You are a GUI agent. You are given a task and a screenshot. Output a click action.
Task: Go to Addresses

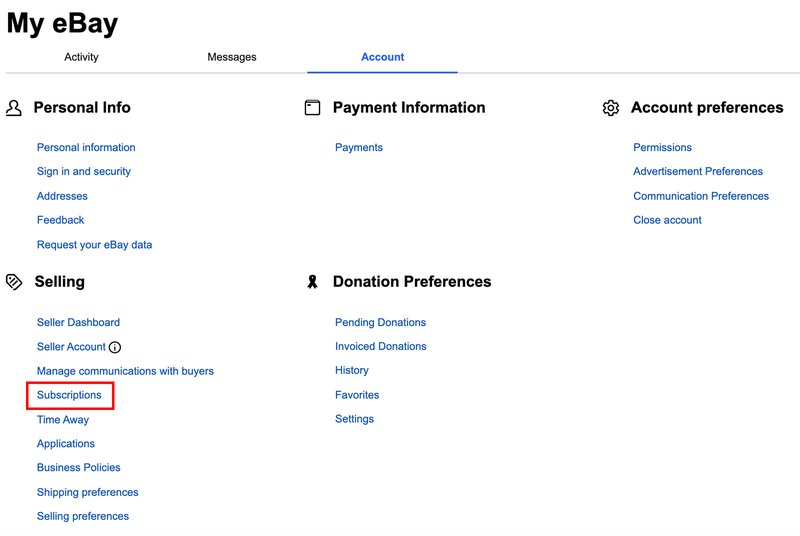[62, 196]
